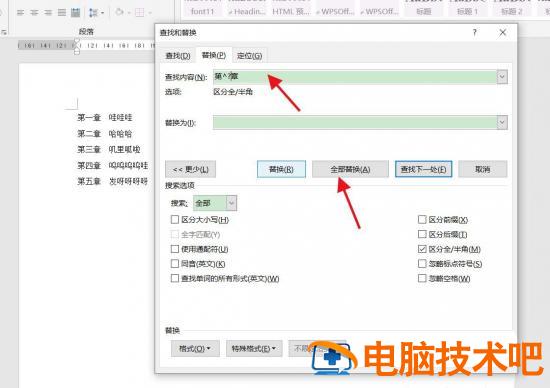
Task: Toggle the 全字匹配(Y) checkbox
Action: pyautogui.click(x=175, y=234)
